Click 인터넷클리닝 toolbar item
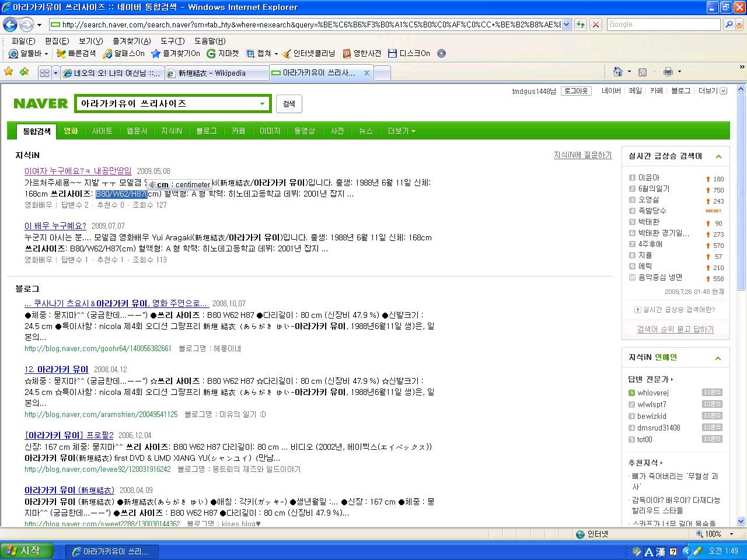The image size is (747, 560). 309,53
